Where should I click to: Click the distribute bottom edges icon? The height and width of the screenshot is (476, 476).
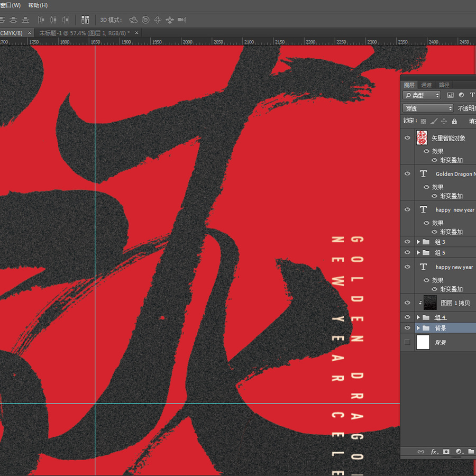pos(25,20)
